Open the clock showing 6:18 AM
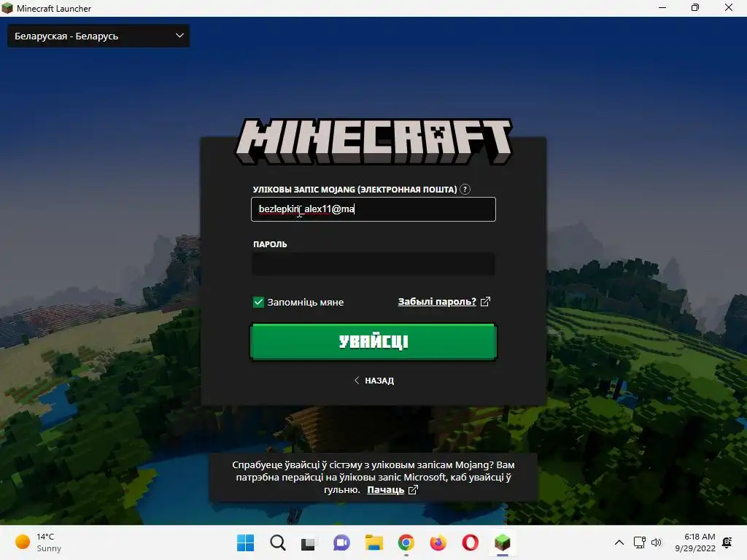The height and width of the screenshot is (560, 747). tap(695, 542)
